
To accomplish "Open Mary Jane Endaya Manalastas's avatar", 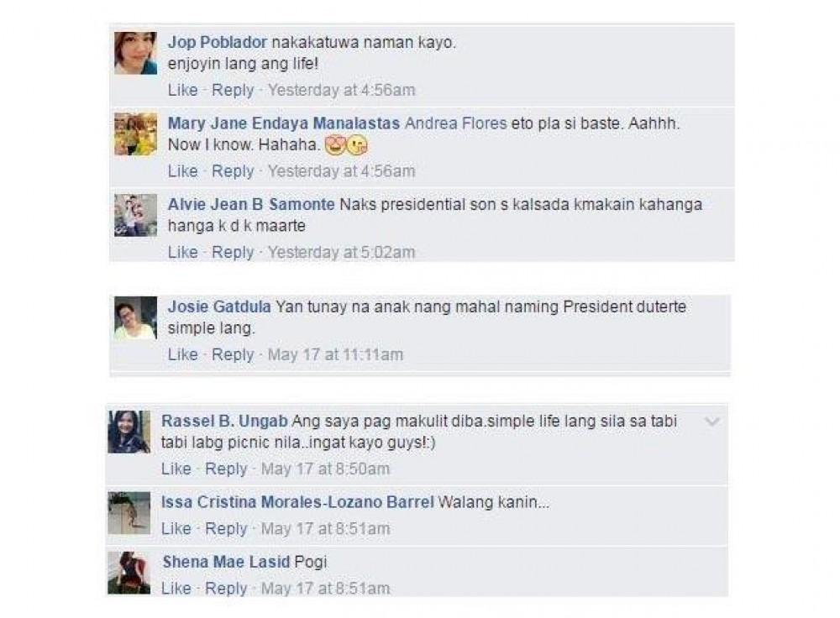I will point(135,134).
